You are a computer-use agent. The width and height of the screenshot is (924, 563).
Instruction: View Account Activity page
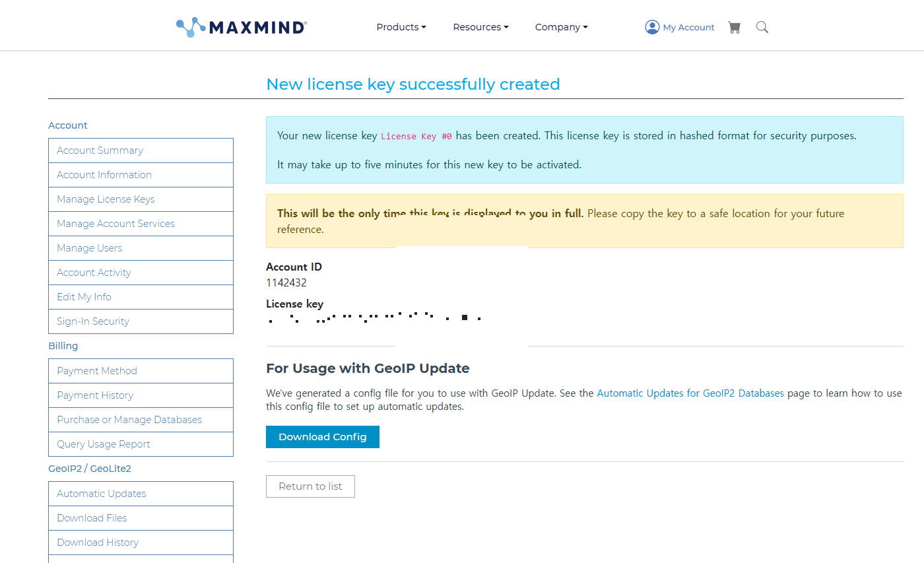coord(141,273)
